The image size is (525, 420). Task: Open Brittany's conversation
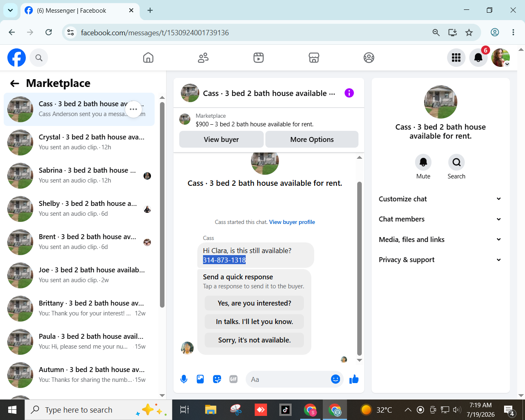tap(79, 308)
